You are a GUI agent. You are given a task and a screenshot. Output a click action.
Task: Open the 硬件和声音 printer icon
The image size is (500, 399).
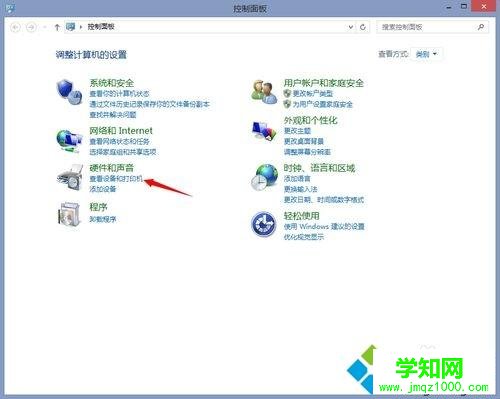pos(70,177)
